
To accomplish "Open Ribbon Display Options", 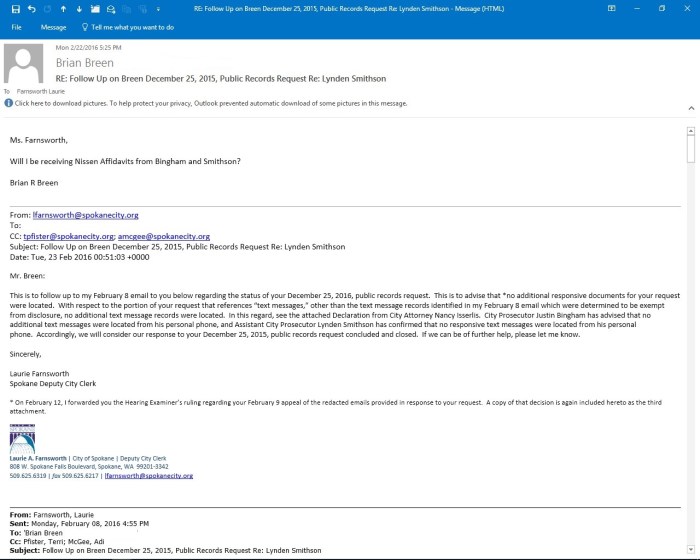I will tap(611, 8).
